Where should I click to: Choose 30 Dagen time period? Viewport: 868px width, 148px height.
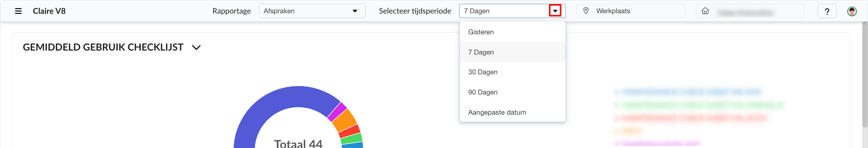click(483, 72)
